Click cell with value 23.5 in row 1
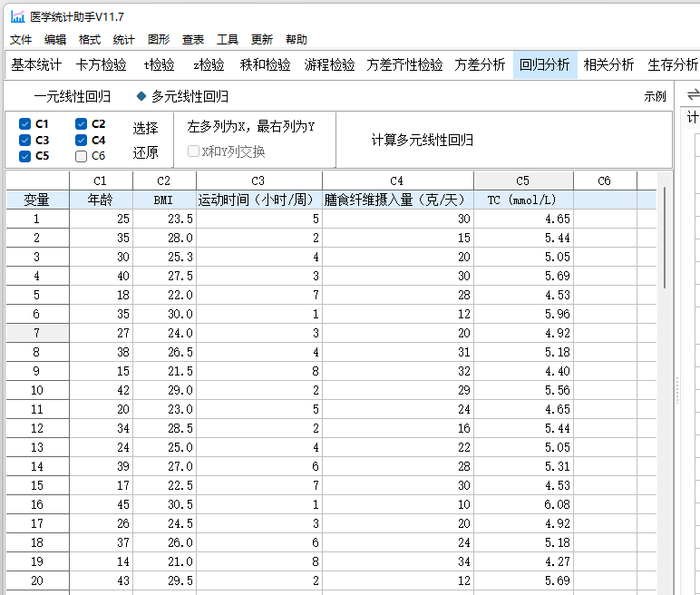 pos(164,219)
